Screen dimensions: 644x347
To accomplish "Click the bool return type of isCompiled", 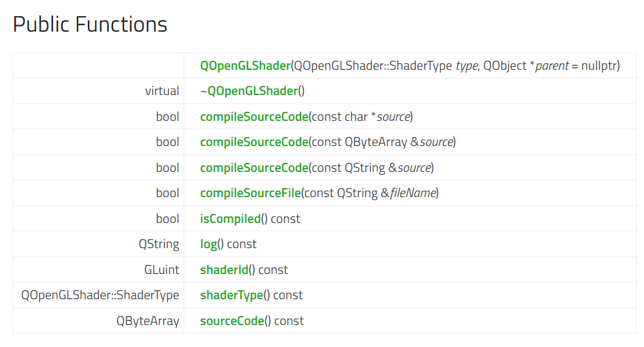I will (x=167, y=218).
